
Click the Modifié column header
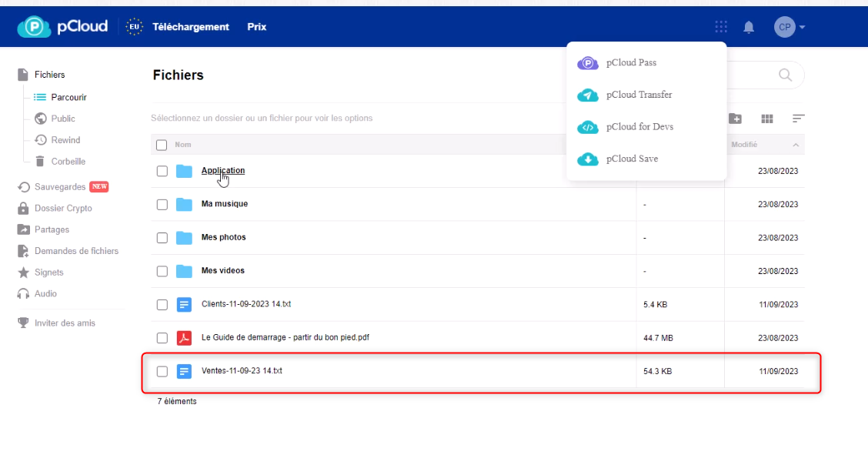pos(744,145)
